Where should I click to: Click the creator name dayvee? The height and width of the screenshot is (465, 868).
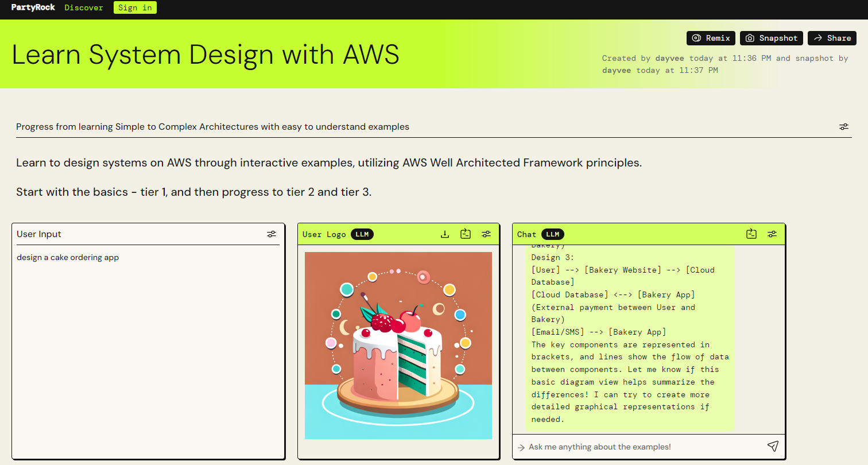pos(669,58)
